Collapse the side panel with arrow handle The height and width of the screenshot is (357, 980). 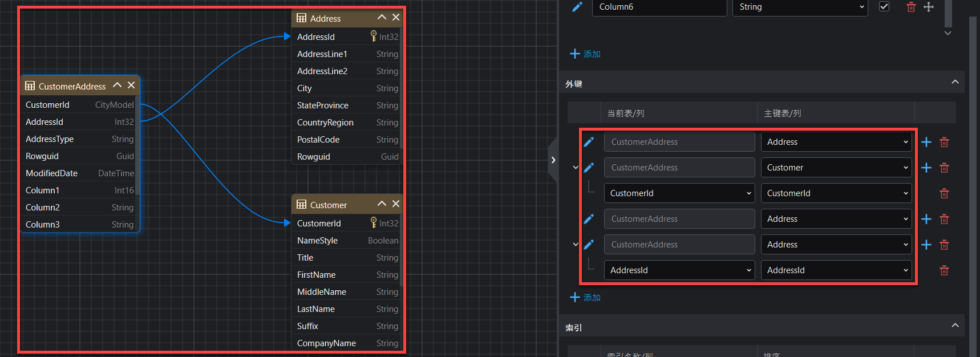(553, 160)
